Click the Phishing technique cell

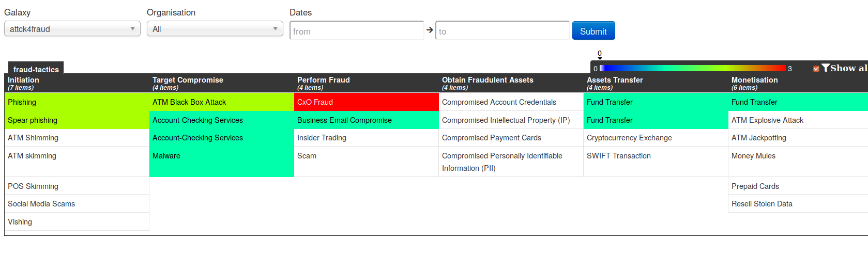tap(77, 102)
